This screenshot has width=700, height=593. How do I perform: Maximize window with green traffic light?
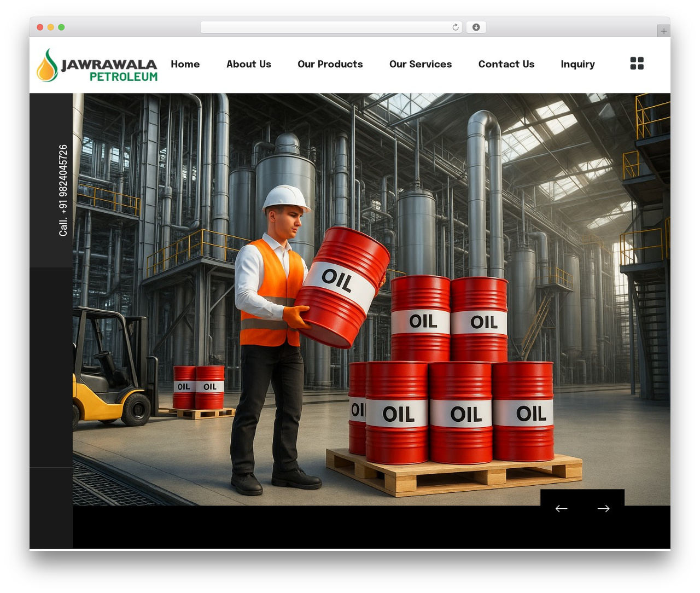click(x=61, y=27)
